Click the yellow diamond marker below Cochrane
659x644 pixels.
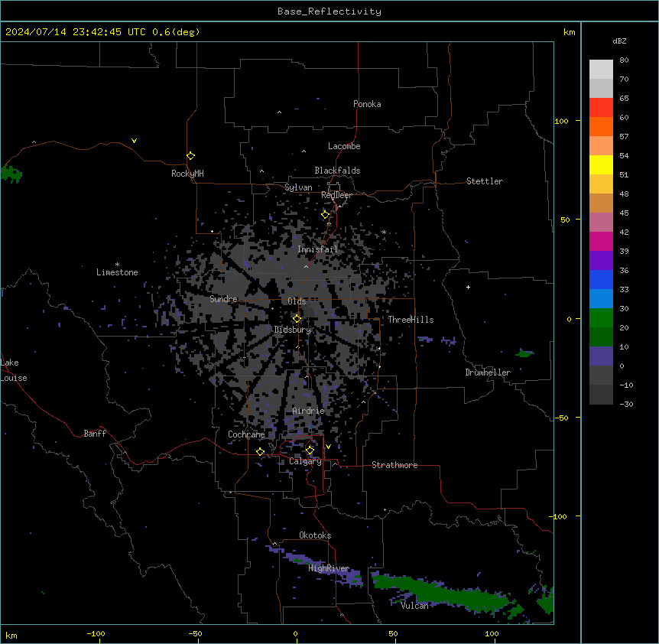tap(260, 452)
